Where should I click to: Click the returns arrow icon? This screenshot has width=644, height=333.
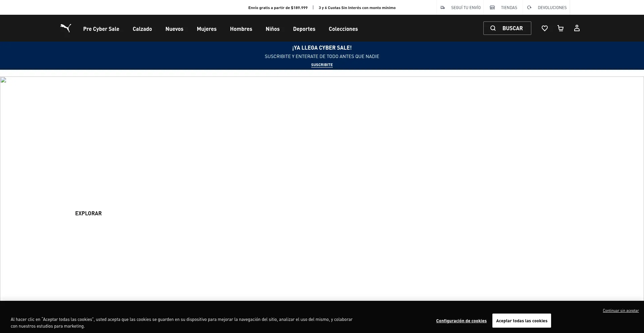click(x=529, y=7)
